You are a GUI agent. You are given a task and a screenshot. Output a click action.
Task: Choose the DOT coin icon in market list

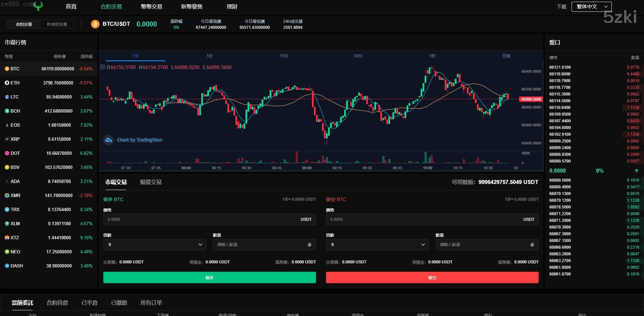7,153
